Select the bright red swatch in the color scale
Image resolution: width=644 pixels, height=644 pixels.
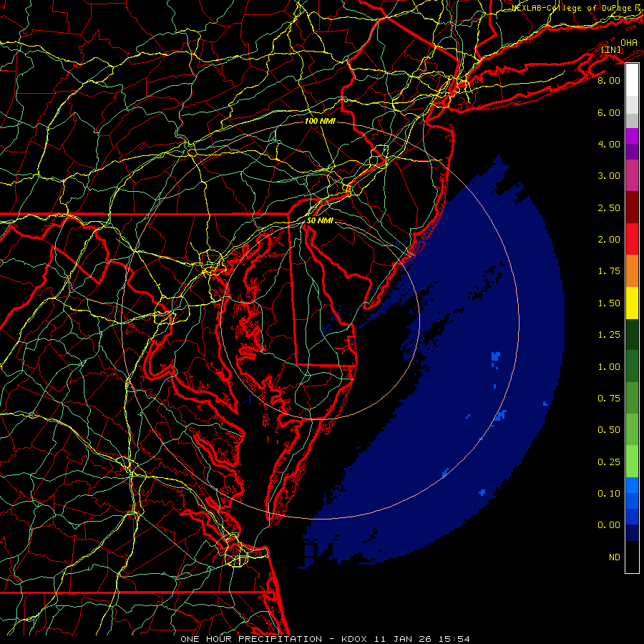632,240
